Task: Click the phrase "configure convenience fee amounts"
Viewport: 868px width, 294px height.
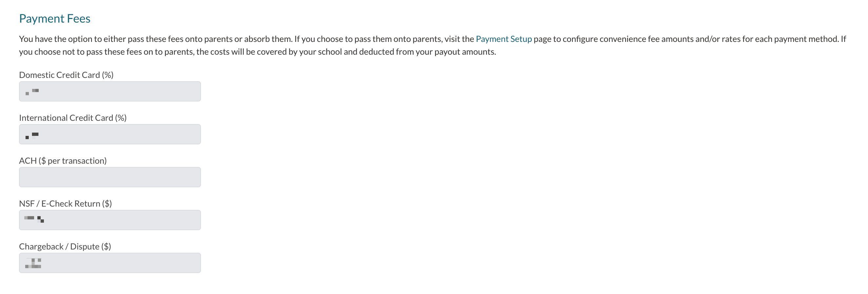Action: pyautogui.click(x=629, y=39)
